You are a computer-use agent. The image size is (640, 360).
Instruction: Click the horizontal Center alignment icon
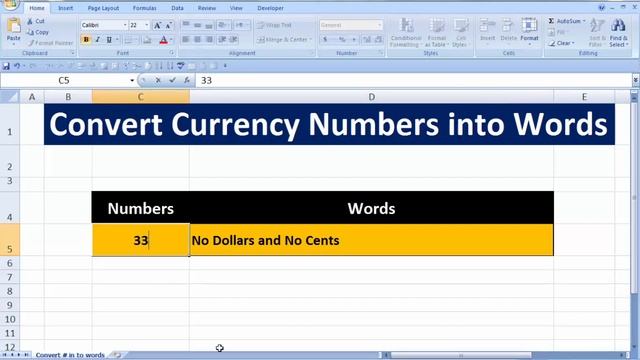[x=198, y=40]
